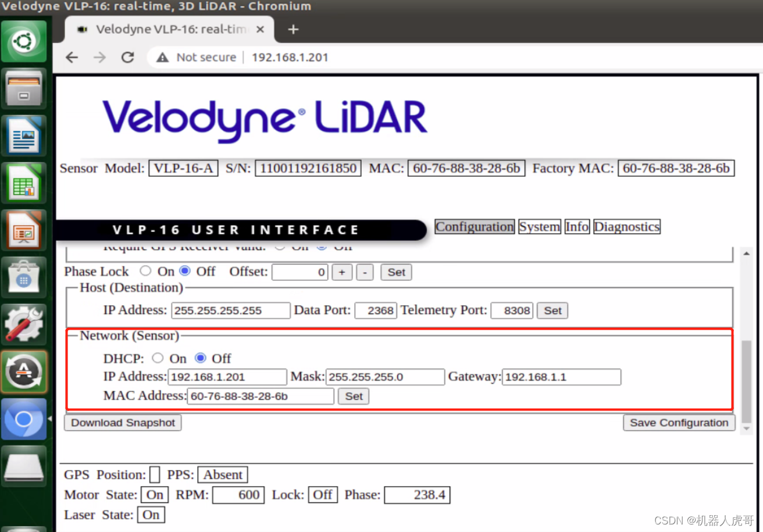
Task: Decrease phase offset with minus button
Action: pos(365,272)
